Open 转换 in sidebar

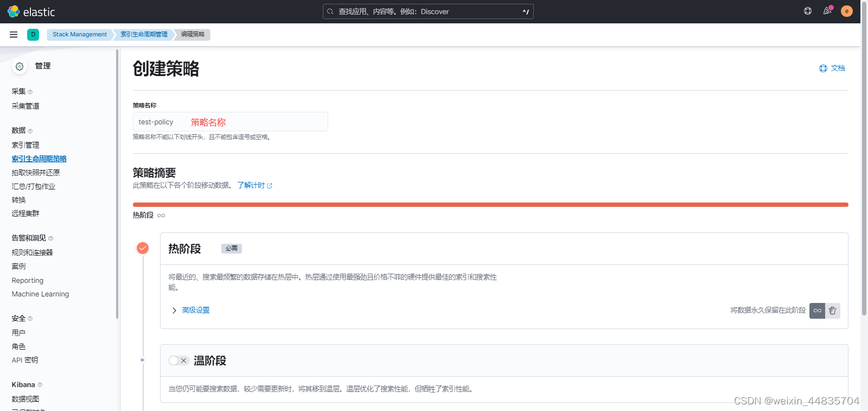coord(18,200)
